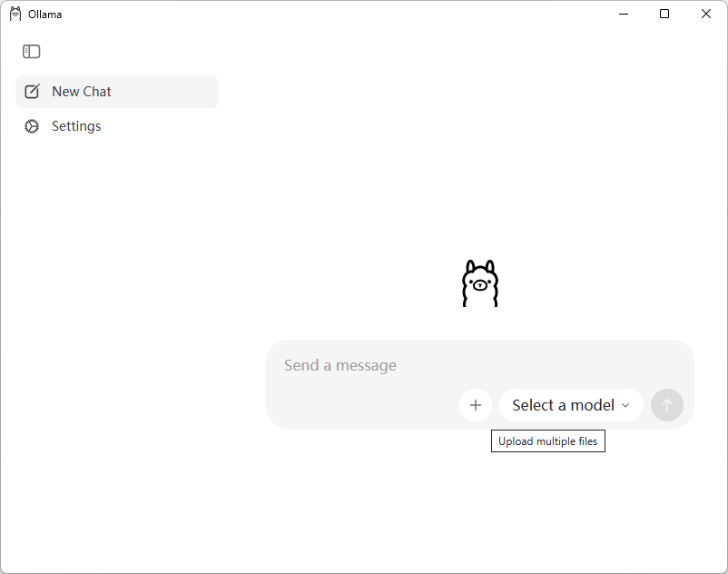Click the plus icon to upload files
728x574 pixels.
(x=476, y=405)
